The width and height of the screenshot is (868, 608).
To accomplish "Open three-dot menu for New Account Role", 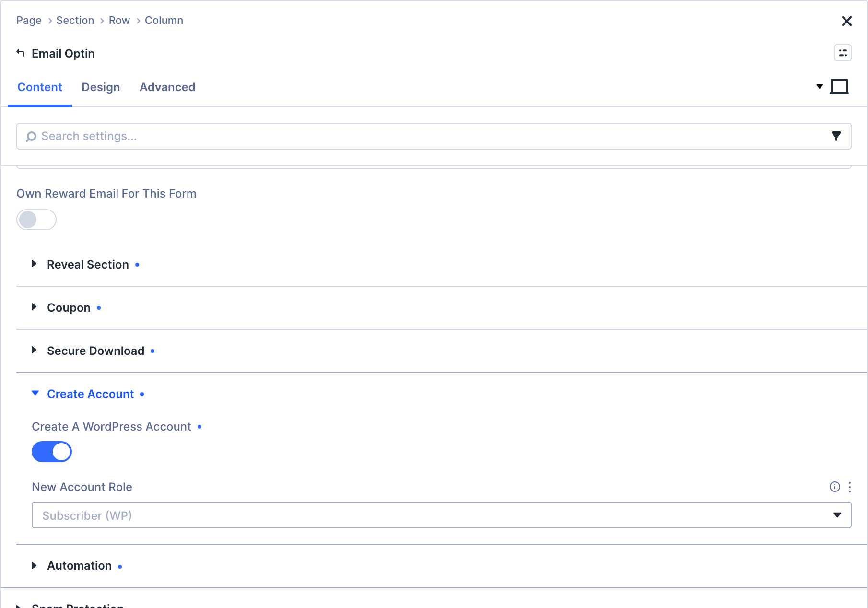I will point(850,487).
